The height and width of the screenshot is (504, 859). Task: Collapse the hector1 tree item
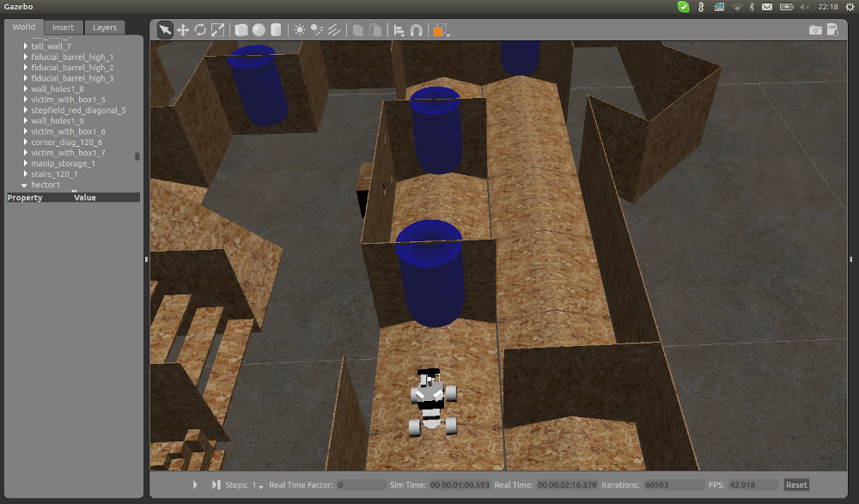(23, 184)
